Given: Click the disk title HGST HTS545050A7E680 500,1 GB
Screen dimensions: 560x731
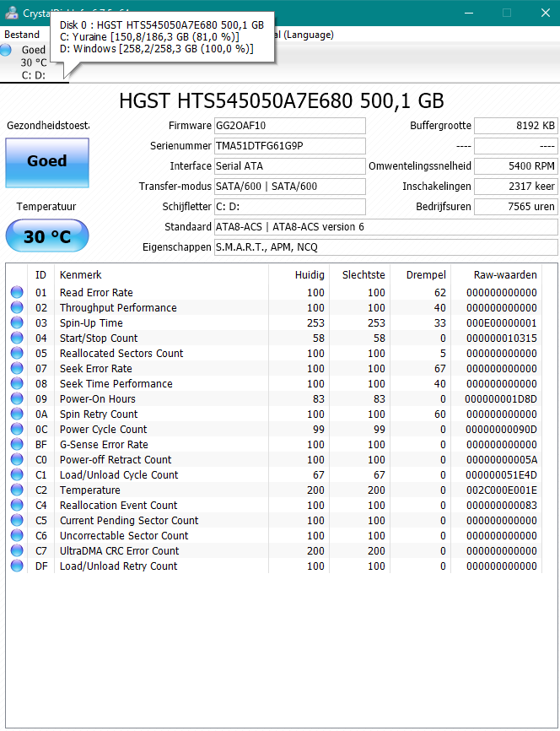Looking at the screenshot, I should point(282,100).
